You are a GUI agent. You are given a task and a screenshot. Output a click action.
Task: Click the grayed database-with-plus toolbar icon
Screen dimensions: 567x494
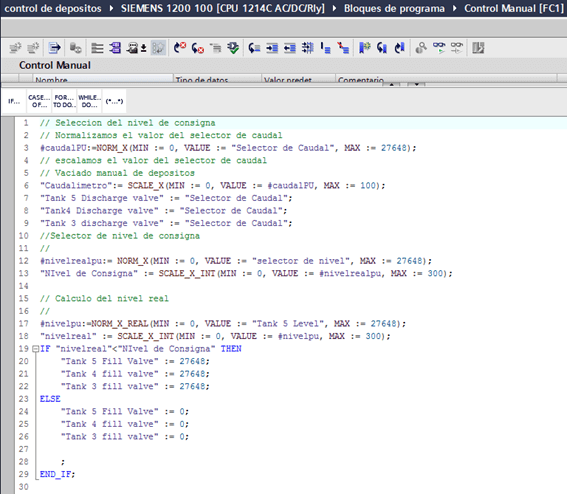(x=75, y=48)
